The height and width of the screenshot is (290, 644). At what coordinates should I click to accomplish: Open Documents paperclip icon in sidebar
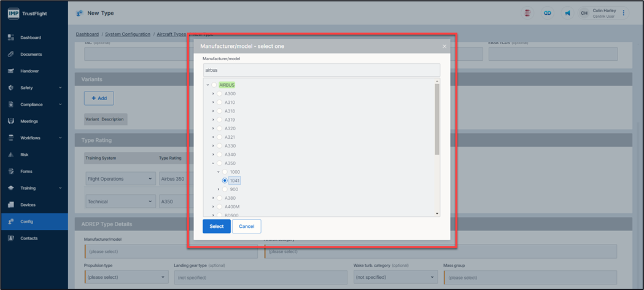(x=12, y=54)
